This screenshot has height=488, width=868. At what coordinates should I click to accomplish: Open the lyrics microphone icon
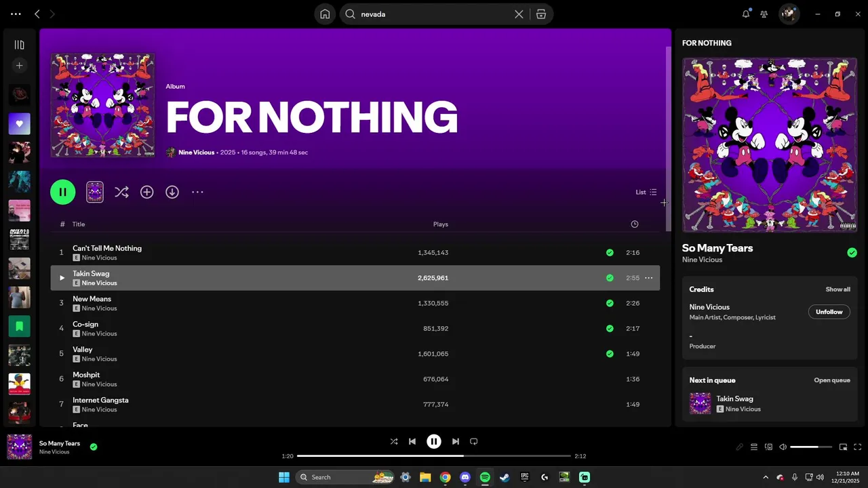[x=740, y=447]
